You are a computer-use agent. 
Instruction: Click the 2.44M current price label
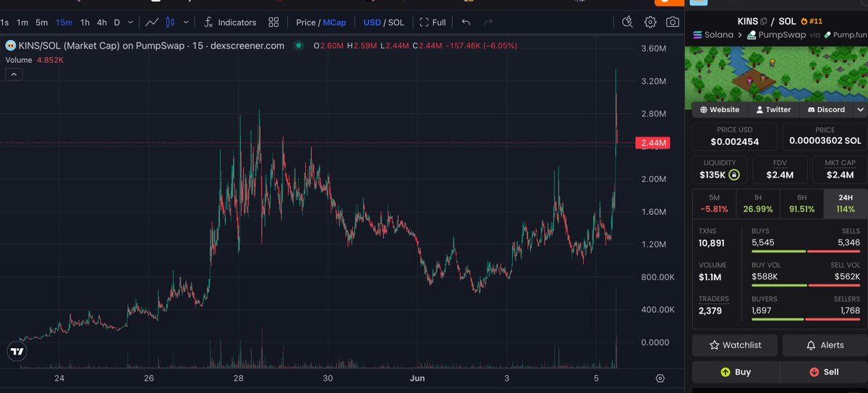[x=652, y=143]
